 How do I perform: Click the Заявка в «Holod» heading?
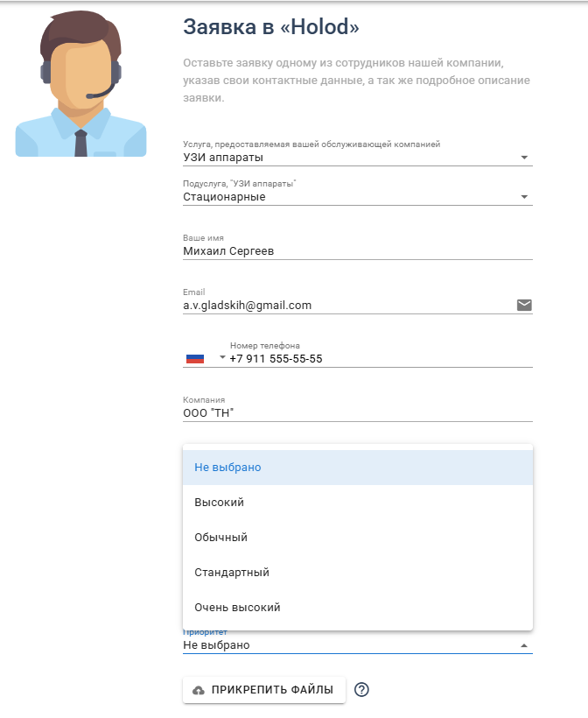click(x=271, y=26)
